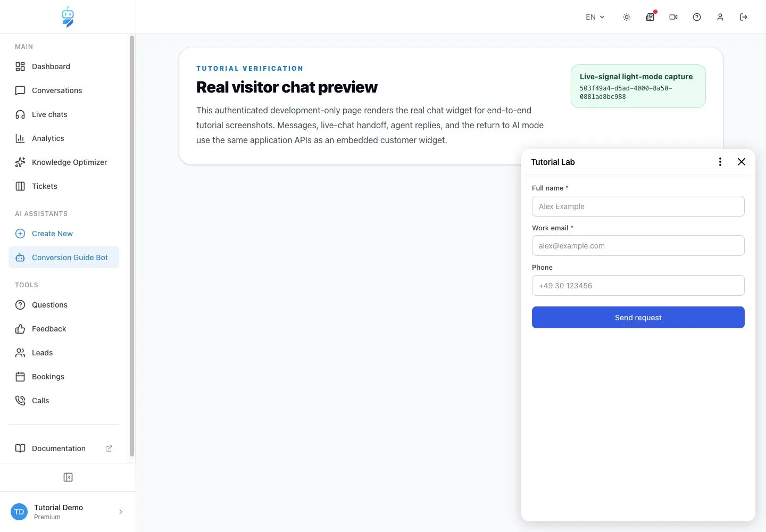Focus the Phone input field
This screenshot has width=766, height=532.
pos(638,286)
